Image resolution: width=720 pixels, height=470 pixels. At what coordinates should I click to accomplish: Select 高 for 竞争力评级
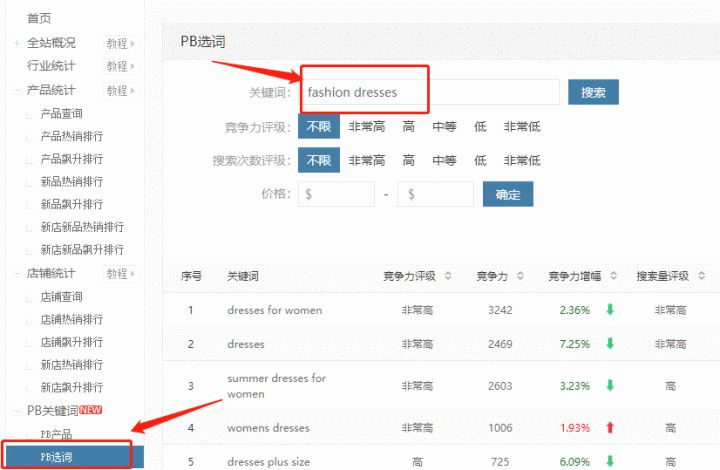(x=408, y=126)
